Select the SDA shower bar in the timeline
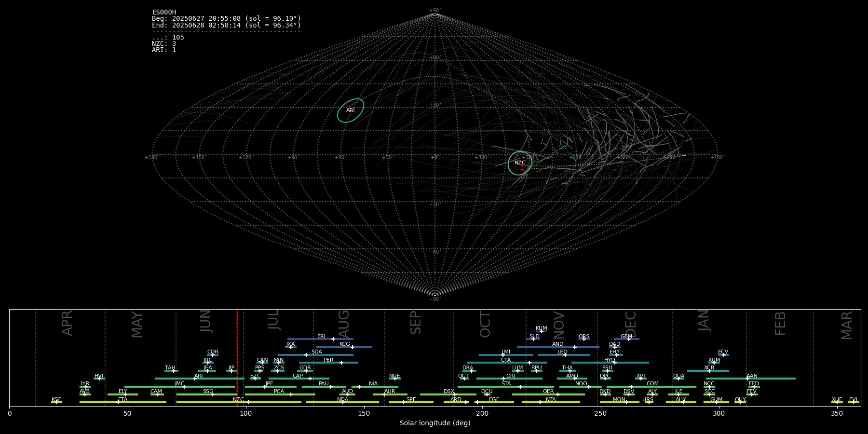The width and height of the screenshot is (868, 434). pyautogui.click(x=315, y=355)
